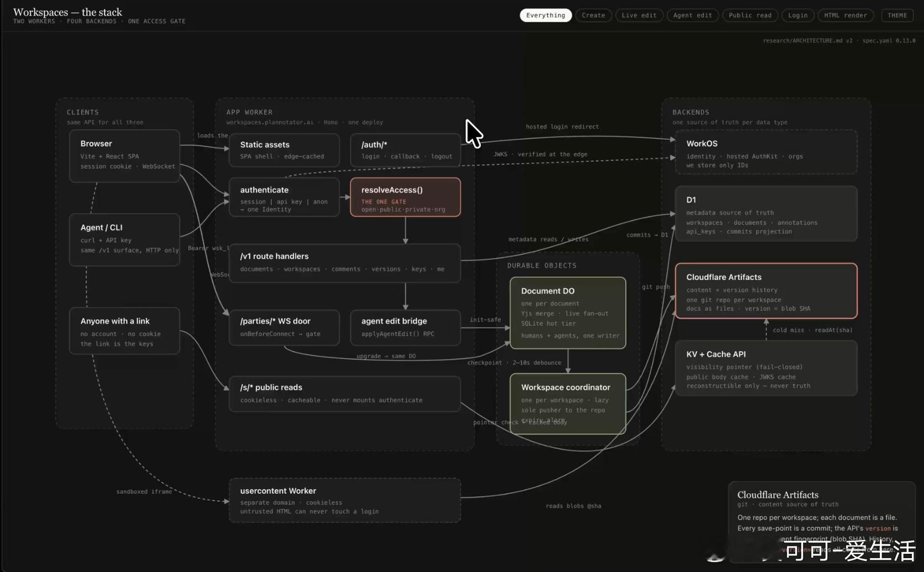Viewport: 924px width, 572px height.
Task: Click the WorkOS backend node
Action: (766, 152)
